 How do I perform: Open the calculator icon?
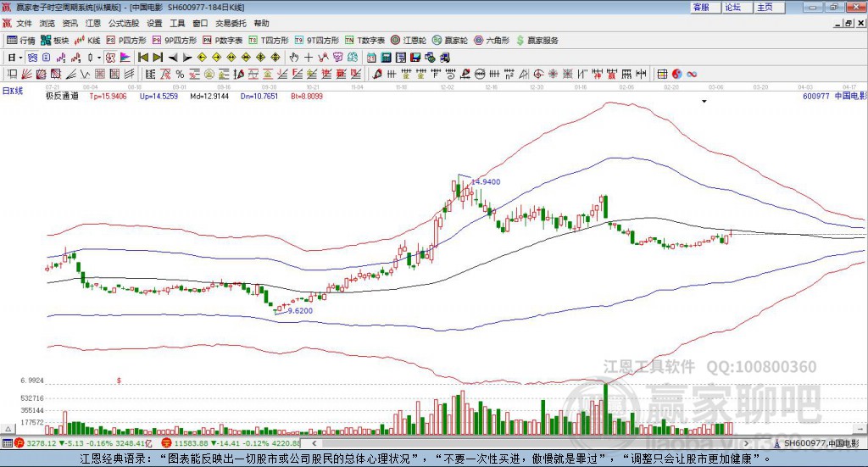point(386,58)
